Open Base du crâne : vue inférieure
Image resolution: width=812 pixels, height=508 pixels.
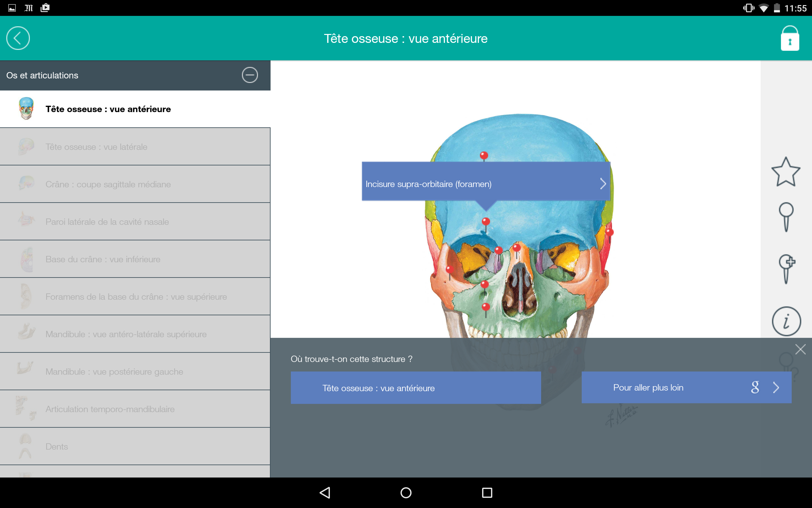[x=135, y=259]
